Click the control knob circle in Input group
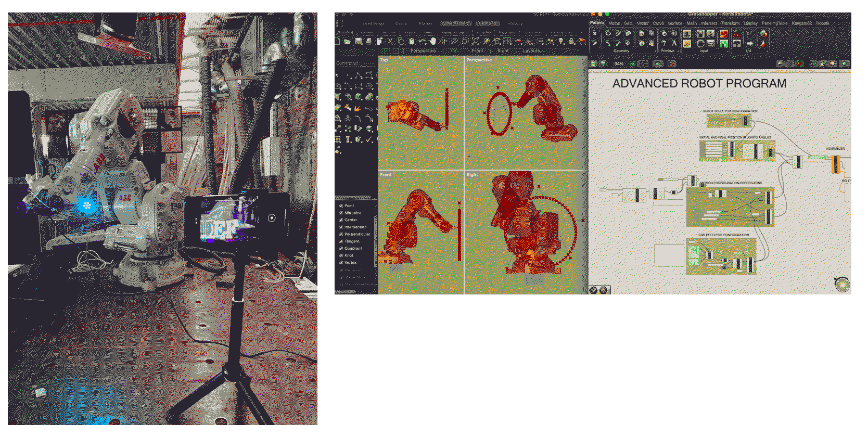 700,43
